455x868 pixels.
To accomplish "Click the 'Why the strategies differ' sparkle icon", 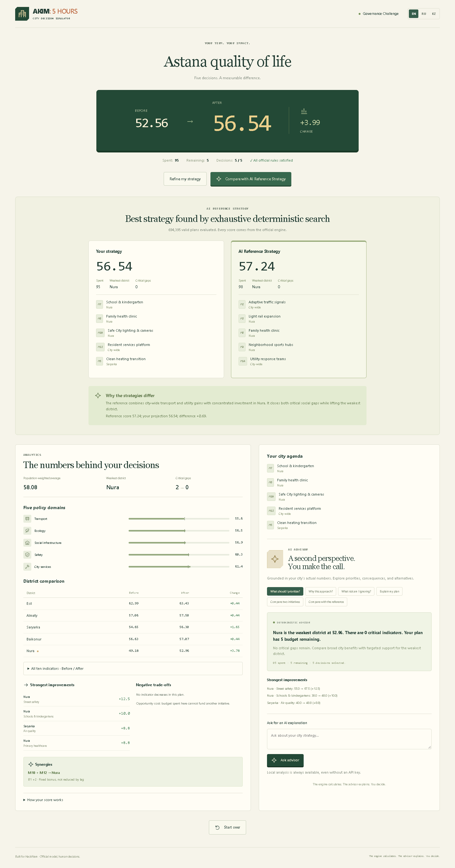I will [x=98, y=395].
